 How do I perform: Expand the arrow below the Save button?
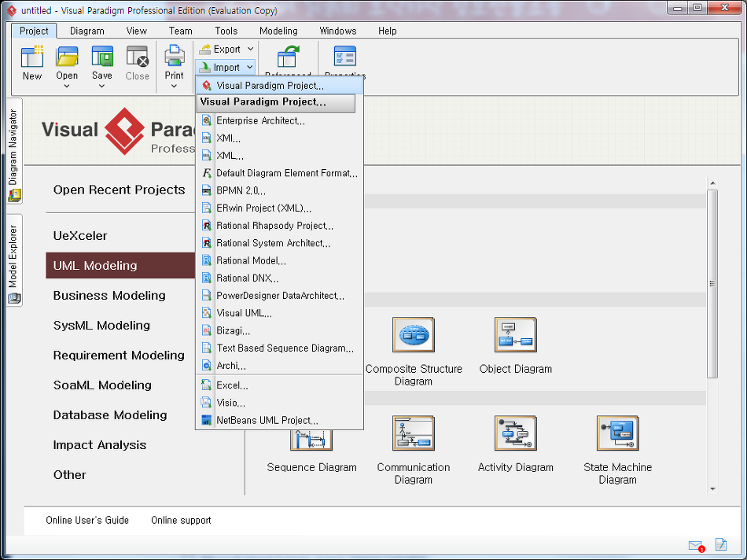pos(102,87)
